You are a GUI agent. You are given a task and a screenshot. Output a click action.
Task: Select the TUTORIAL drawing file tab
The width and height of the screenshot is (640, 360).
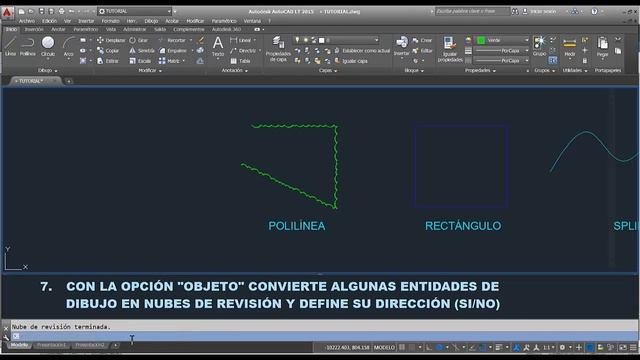pos(36,81)
